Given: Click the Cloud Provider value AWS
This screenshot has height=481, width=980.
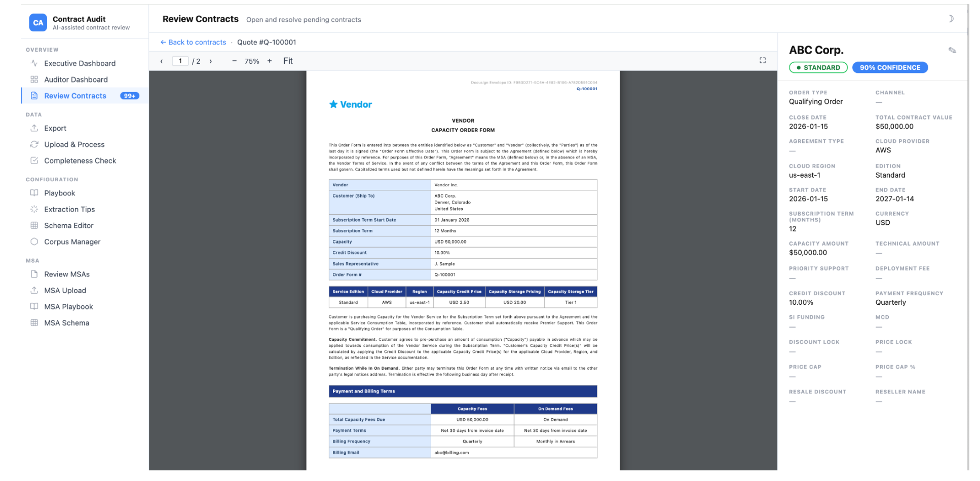Looking at the screenshot, I should point(883,150).
